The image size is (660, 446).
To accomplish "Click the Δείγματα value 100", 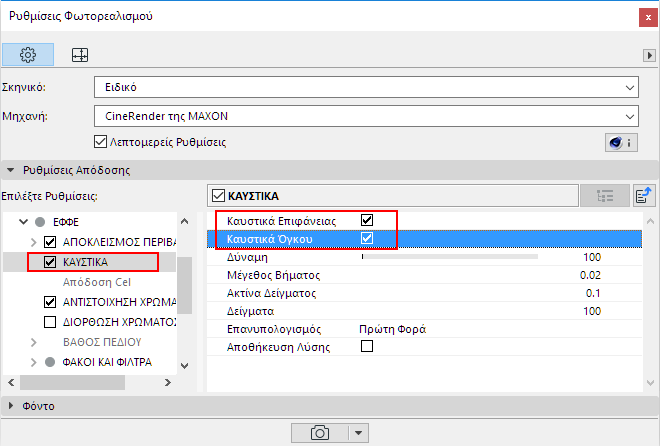I will [x=592, y=311].
